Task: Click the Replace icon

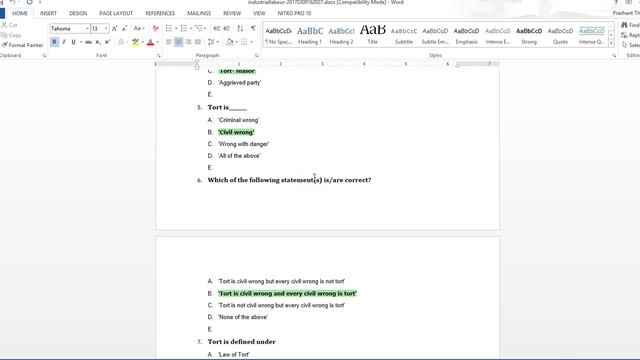Action: 624,35
